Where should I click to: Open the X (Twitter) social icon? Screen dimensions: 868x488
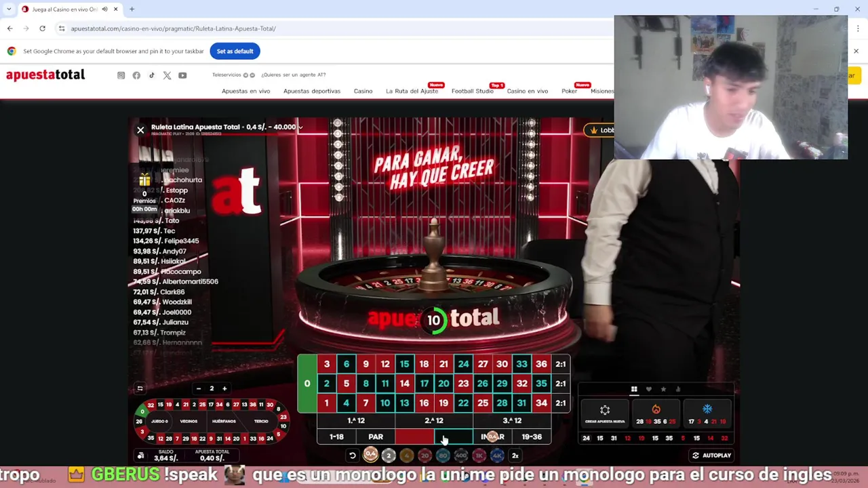(167, 75)
